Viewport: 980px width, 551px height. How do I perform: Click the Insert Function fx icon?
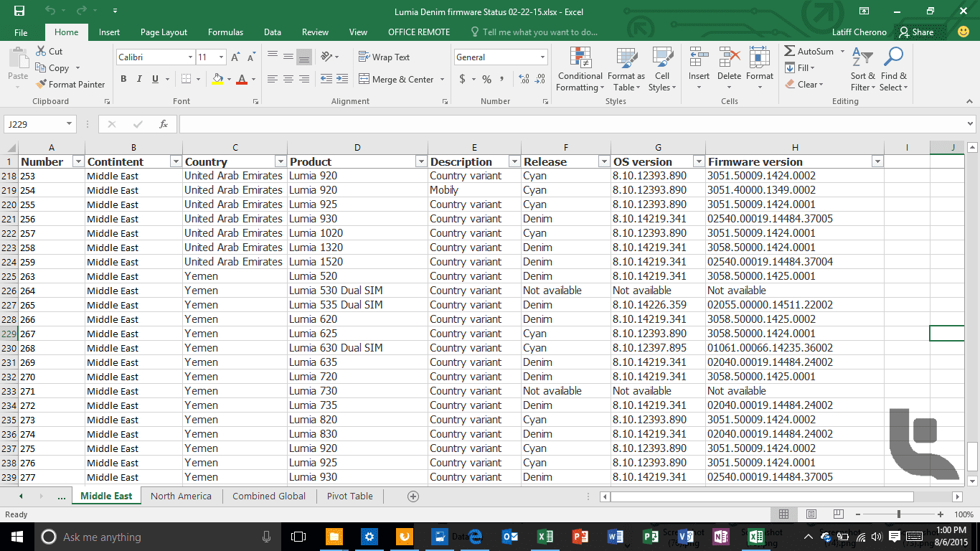click(x=164, y=124)
